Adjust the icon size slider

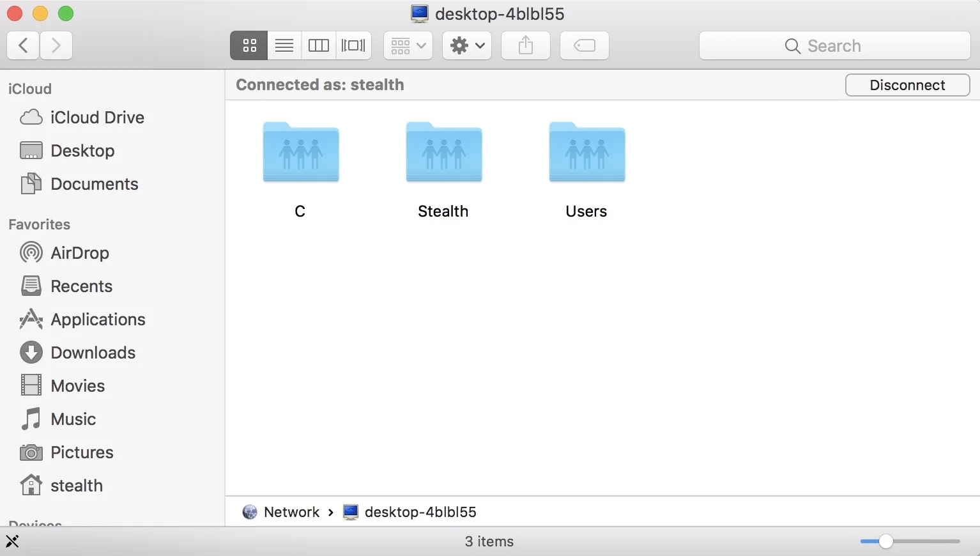885,541
